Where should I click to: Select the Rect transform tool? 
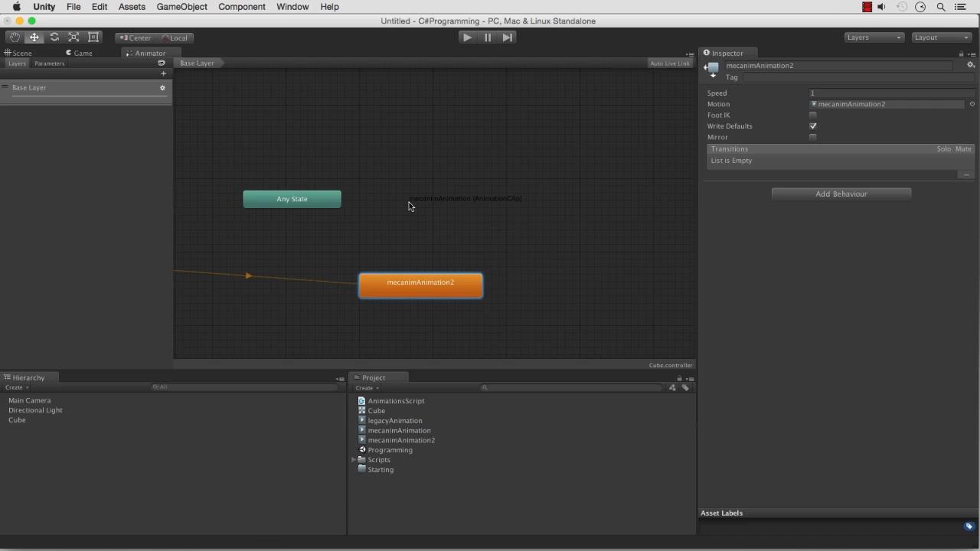(94, 37)
